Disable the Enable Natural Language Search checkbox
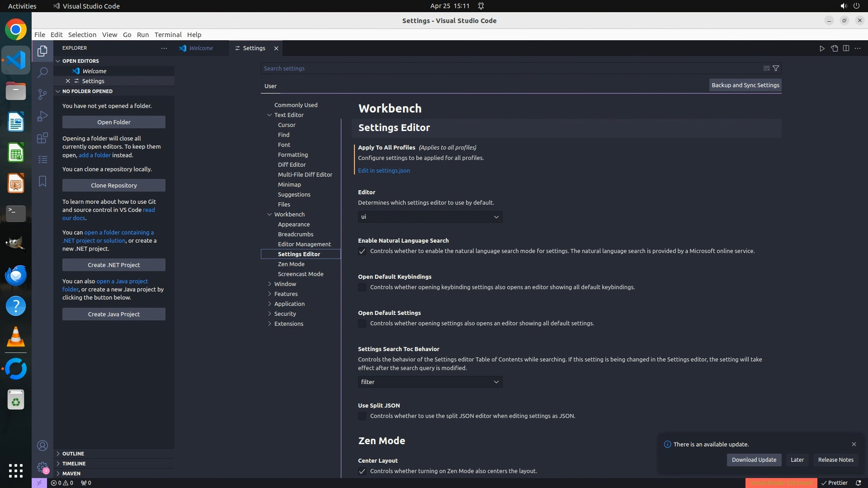This screenshot has width=868, height=488. [362, 251]
